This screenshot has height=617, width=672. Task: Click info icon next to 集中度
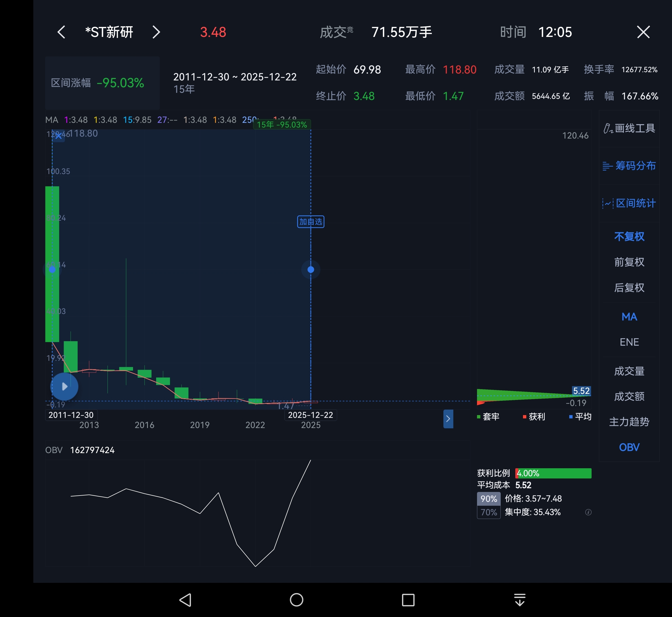[588, 512]
